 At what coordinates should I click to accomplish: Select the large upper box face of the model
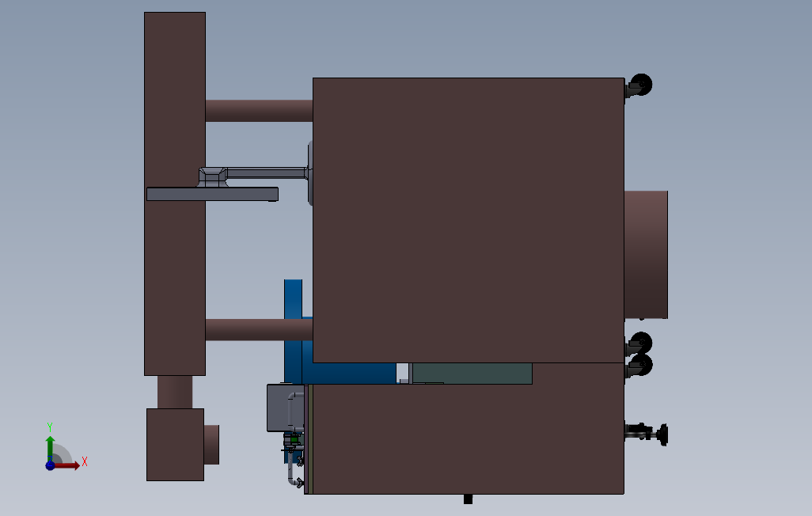point(469,220)
